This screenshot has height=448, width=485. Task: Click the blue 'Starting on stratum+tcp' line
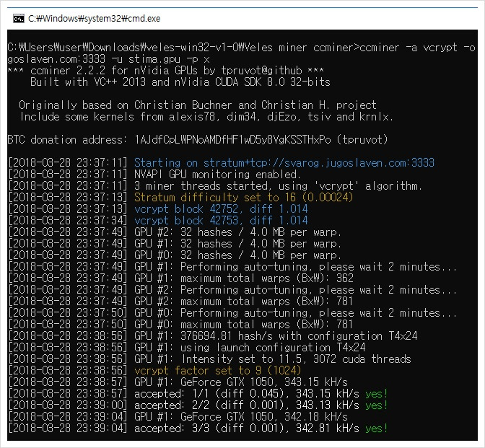221,162
